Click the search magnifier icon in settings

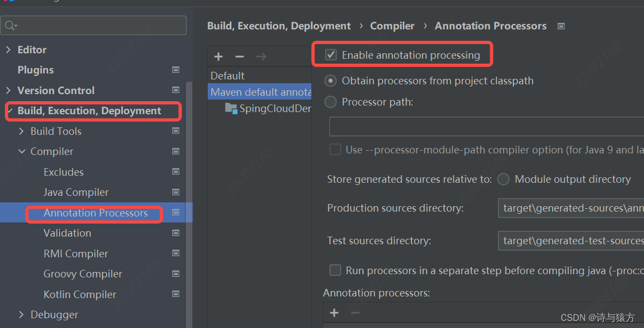point(10,26)
